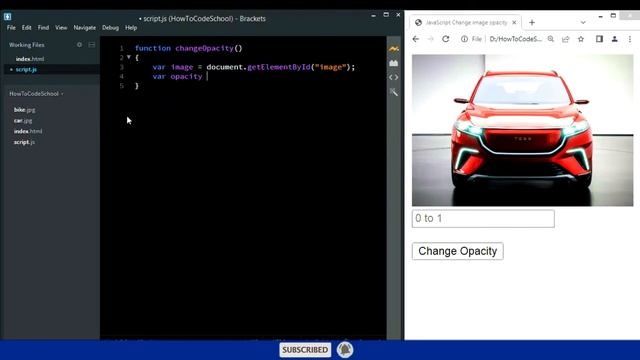
Task: Click the red car image in browser
Action: pos(522,130)
